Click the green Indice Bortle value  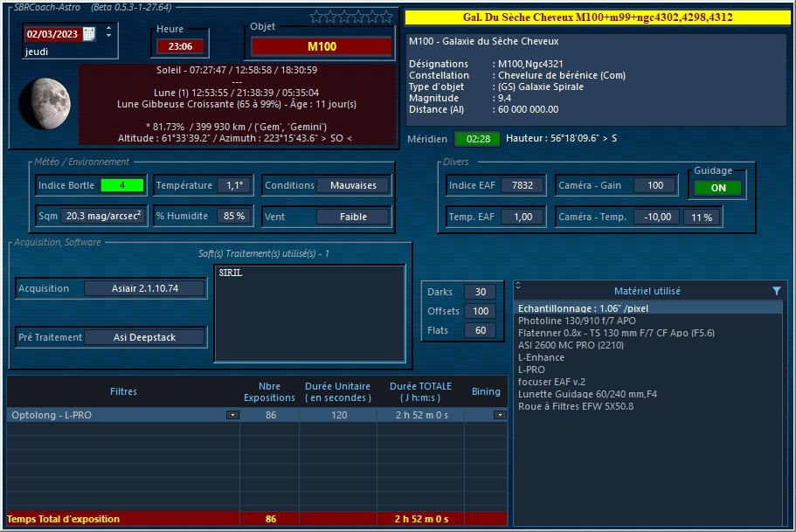121,185
